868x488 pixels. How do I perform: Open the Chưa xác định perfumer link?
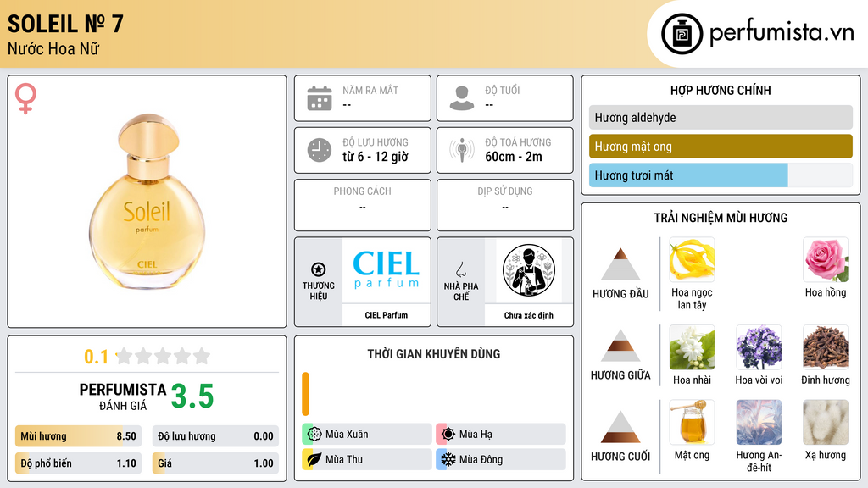click(529, 315)
